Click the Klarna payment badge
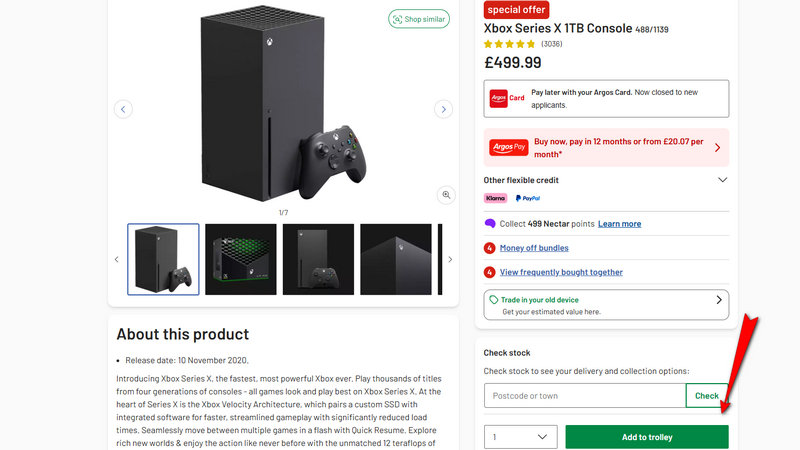Image resolution: width=800 pixels, height=450 pixels. click(495, 199)
